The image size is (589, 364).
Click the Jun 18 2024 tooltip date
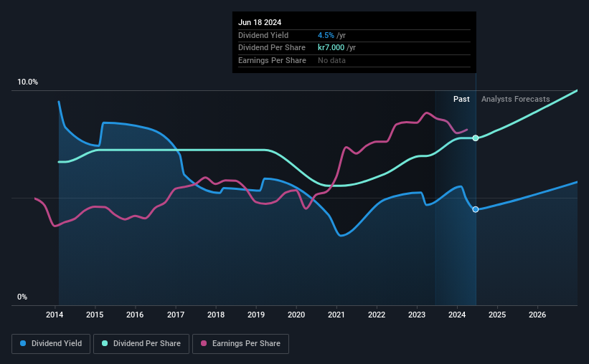click(x=260, y=22)
